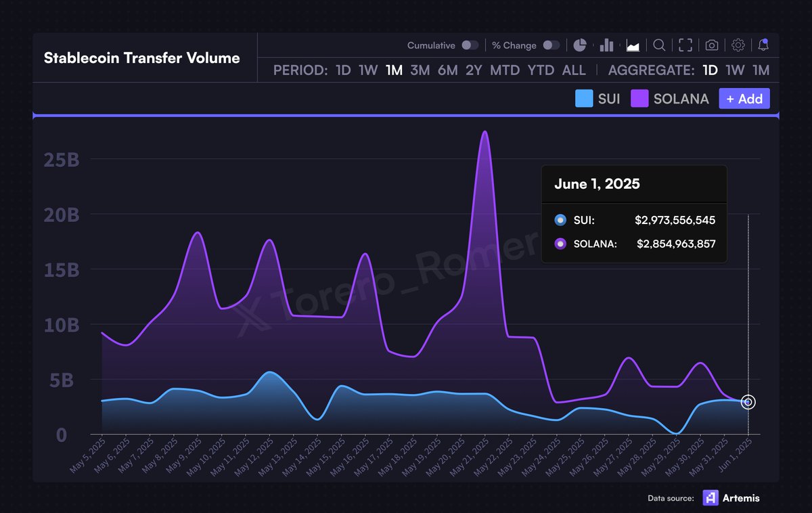Enable the % Change toggle
Screen dimensions: 812x513
tap(551, 45)
